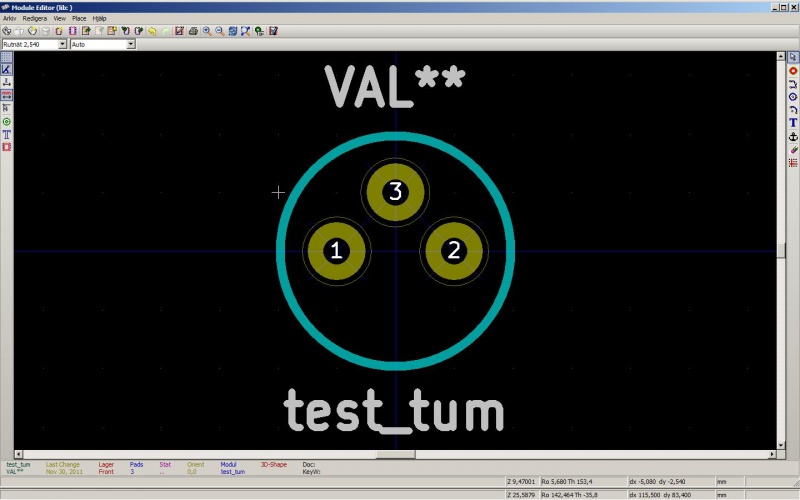Select the anchor placement tool

793,136
